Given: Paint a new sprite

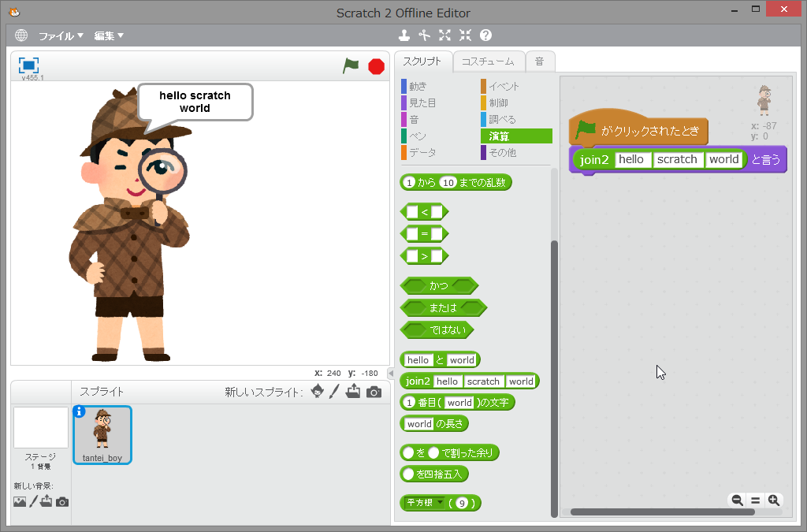Looking at the screenshot, I should coord(334,392).
